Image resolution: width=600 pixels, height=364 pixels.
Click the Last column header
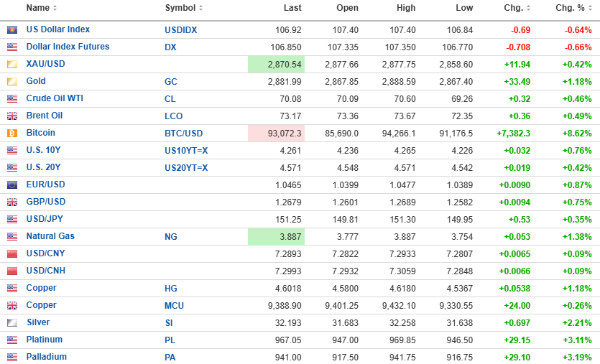tap(292, 8)
